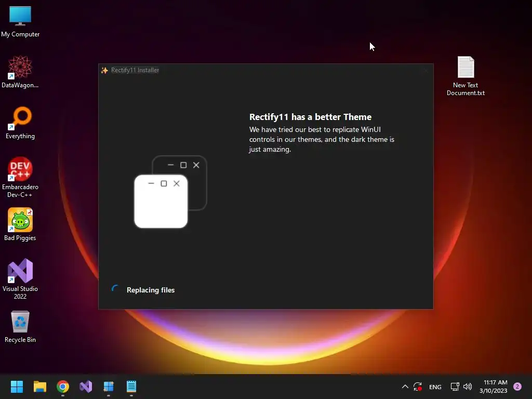Viewport: 532px width, 399px height.
Task: Open the notification center badge
Action: tap(517, 387)
